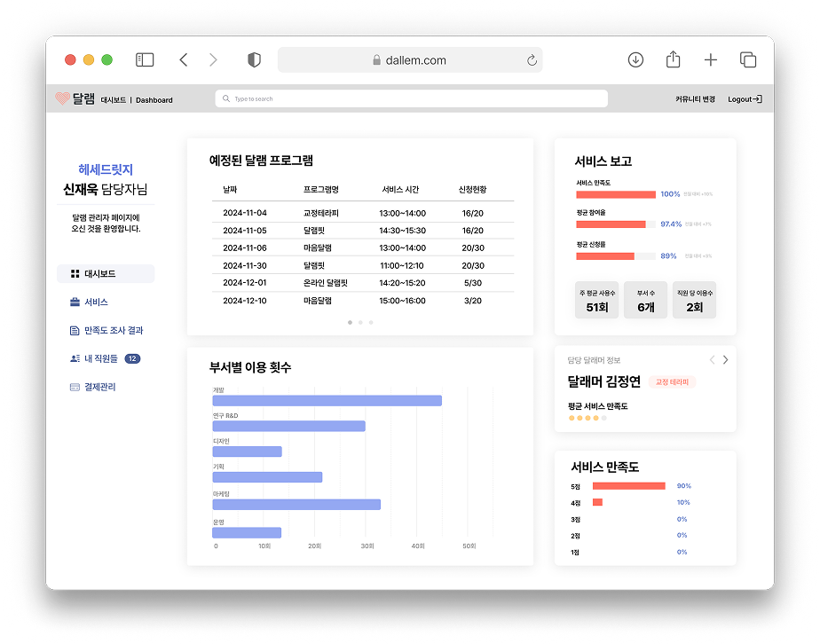The height and width of the screenshot is (644, 820).
Task: Select the 교정테라피 program row
Action: click(x=363, y=213)
